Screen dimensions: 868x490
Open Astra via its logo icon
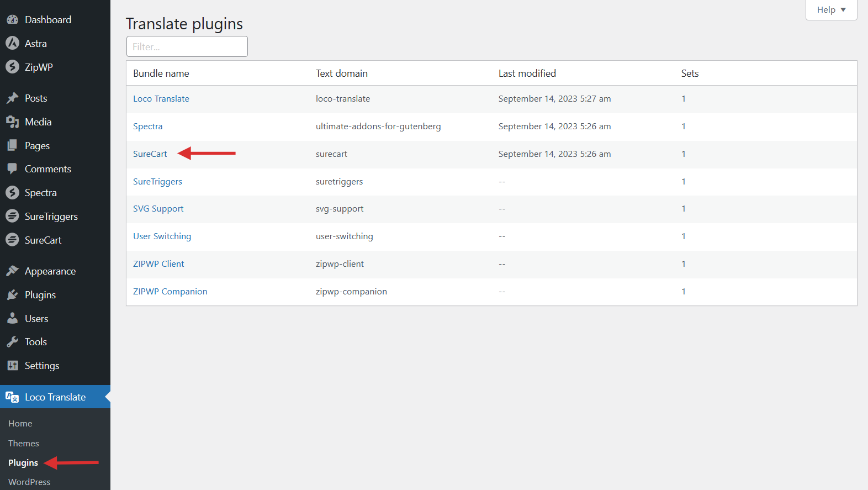pyautogui.click(x=12, y=43)
